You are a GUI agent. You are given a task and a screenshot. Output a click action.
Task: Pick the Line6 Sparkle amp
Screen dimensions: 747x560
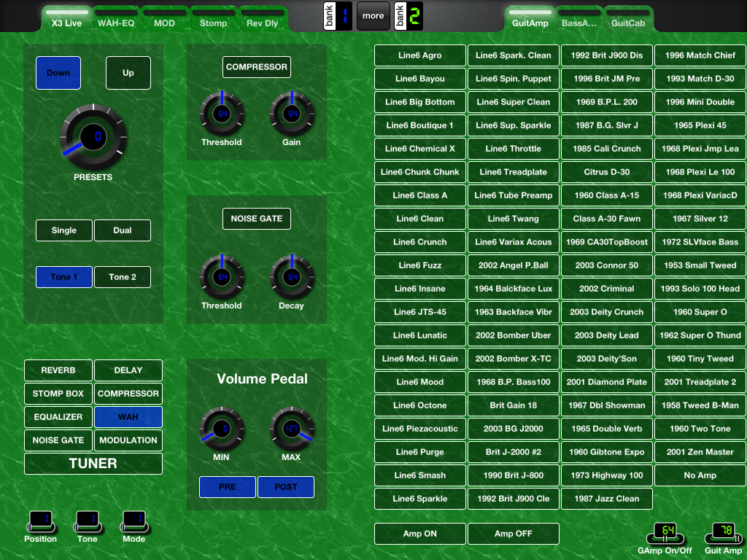(419, 499)
